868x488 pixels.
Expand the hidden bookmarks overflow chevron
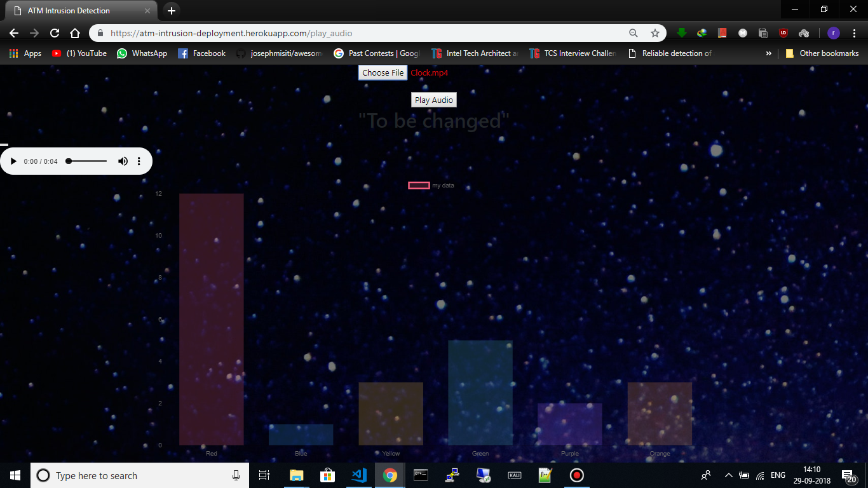coord(769,53)
